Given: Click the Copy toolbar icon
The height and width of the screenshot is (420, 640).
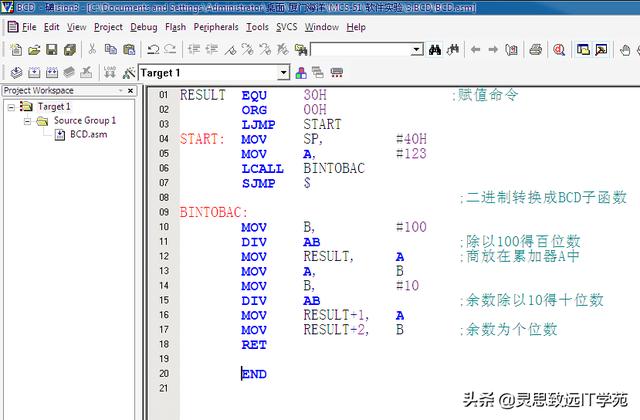Looking at the screenshot, I should coord(111,50).
